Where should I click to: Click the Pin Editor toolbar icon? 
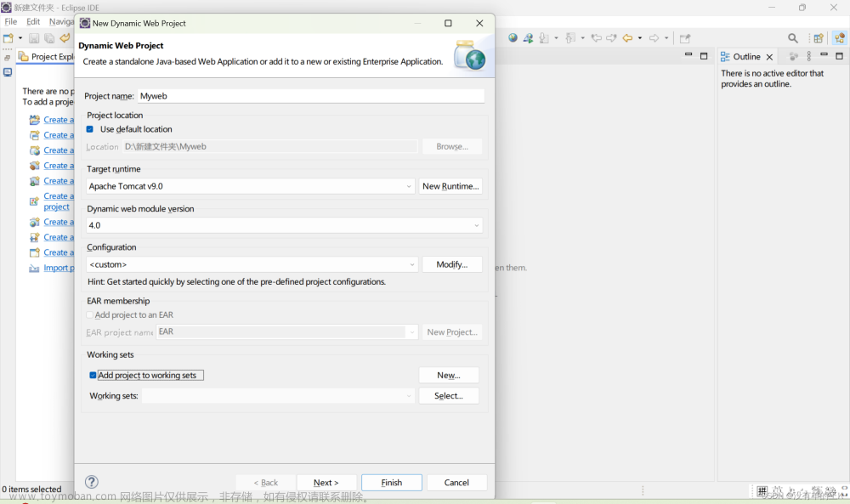(685, 38)
